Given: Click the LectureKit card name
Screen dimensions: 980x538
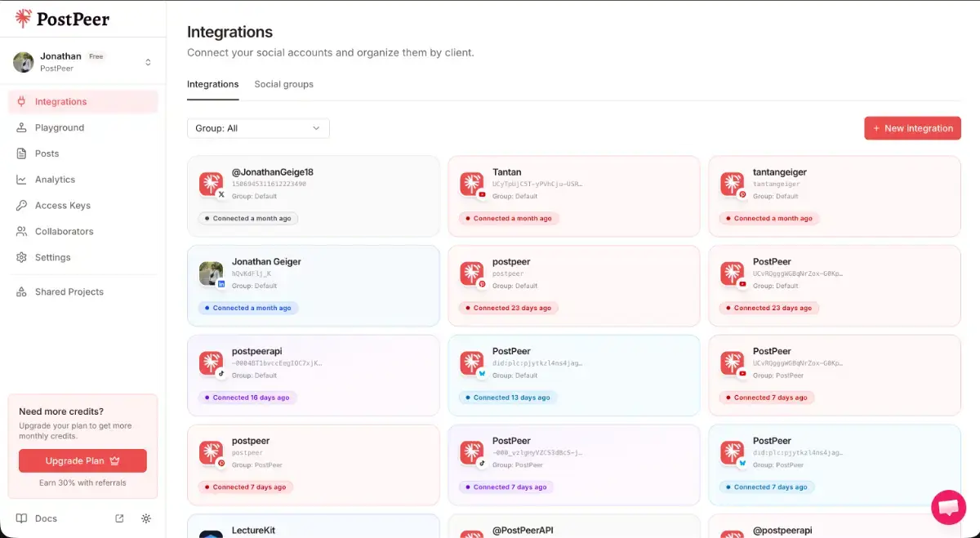Looking at the screenshot, I should tap(253, 531).
